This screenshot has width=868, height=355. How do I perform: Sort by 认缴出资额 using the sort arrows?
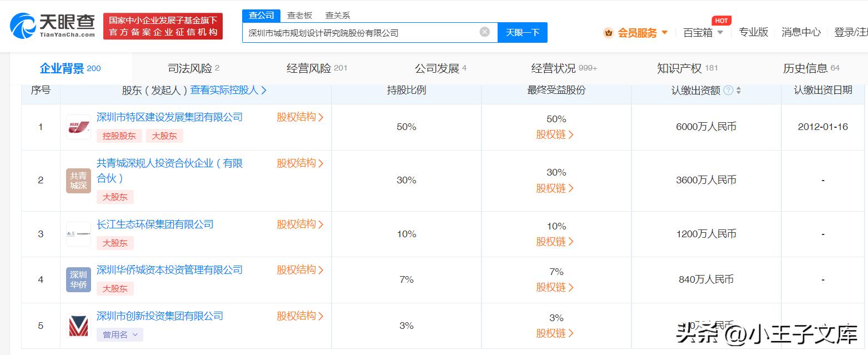(739, 90)
